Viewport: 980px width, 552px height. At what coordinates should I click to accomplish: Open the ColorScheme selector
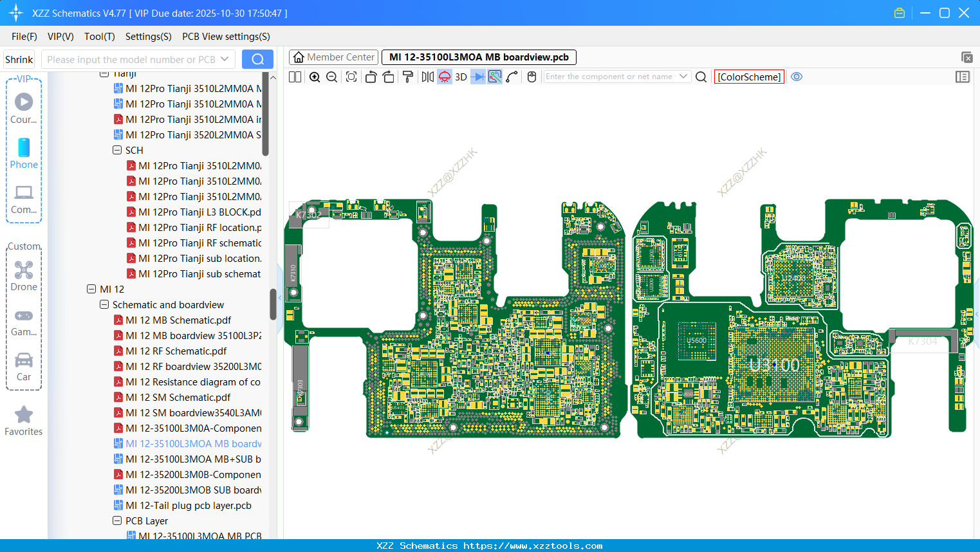pyautogui.click(x=749, y=77)
